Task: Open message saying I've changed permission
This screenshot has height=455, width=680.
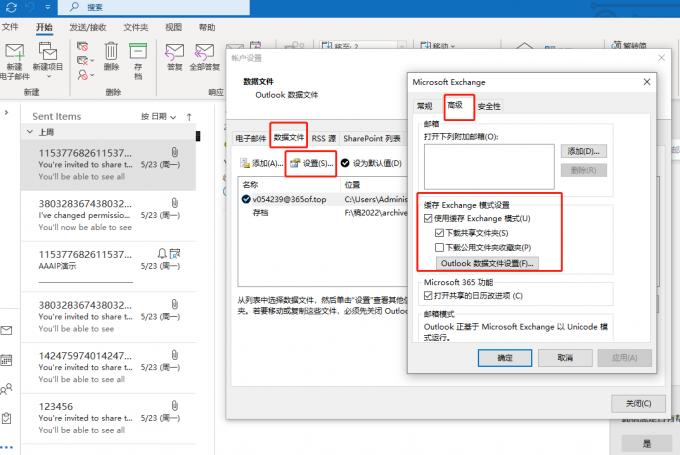Action: (108, 215)
